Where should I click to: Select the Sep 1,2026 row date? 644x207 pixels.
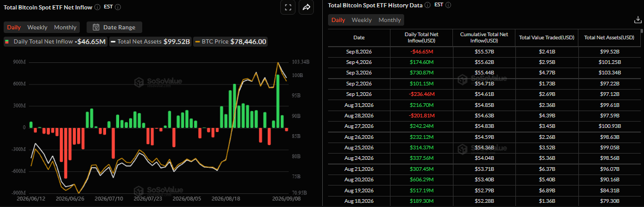[x=359, y=94]
